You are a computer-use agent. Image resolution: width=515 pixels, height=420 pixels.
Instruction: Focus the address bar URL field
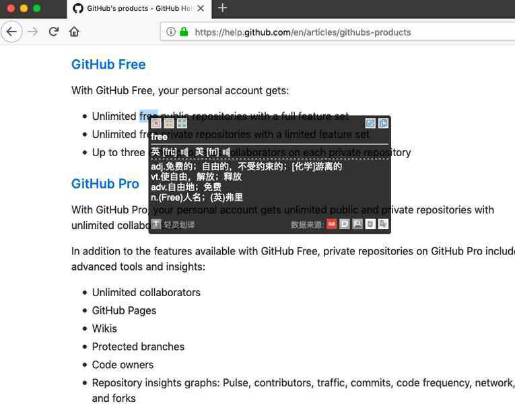[x=339, y=32]
